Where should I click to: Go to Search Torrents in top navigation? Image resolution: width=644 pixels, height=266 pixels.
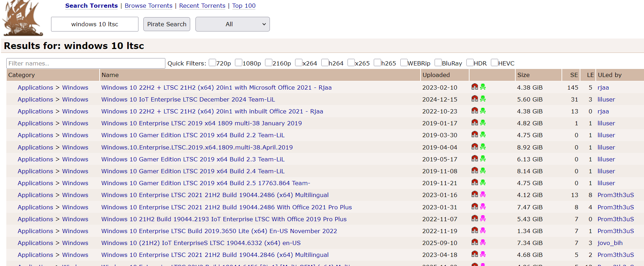pos(91,6)
